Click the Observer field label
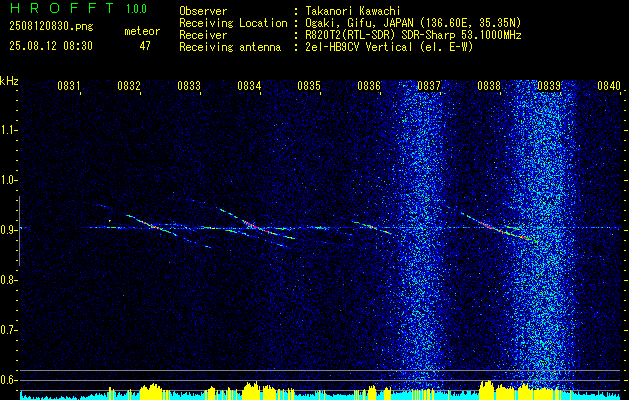Viewport: 629px width, 400px height. [203, 11]
